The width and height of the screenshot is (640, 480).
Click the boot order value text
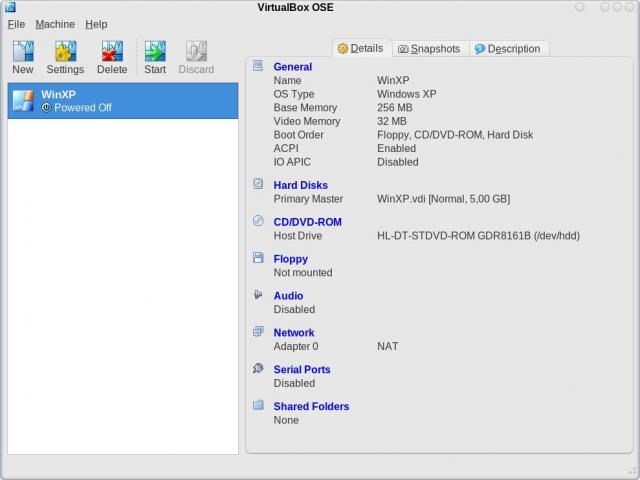(455, 135)
